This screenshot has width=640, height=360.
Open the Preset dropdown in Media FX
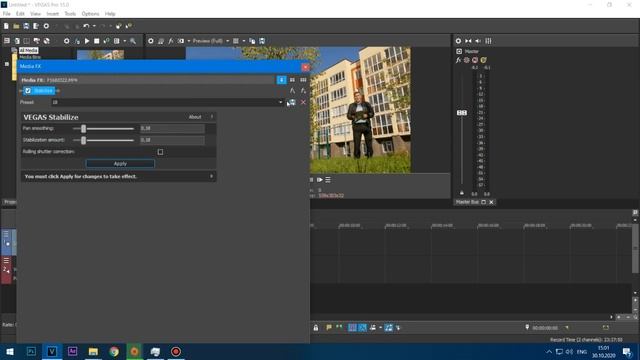coord(280,102)
